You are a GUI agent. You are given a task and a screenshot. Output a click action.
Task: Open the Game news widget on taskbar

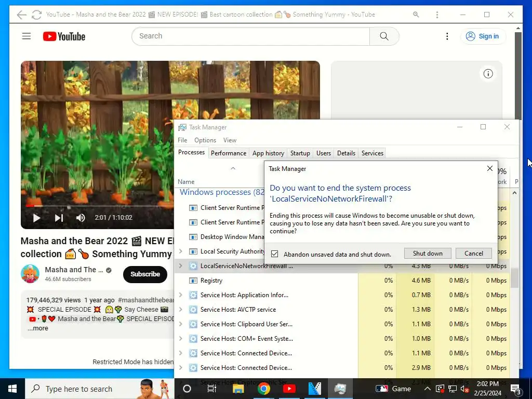(x=394, y=389)
